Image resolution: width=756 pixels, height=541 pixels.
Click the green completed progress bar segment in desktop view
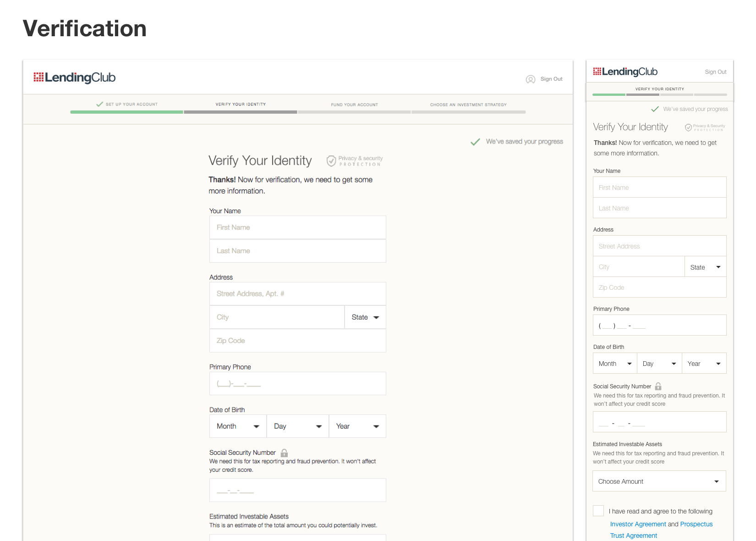pos(126,112)
